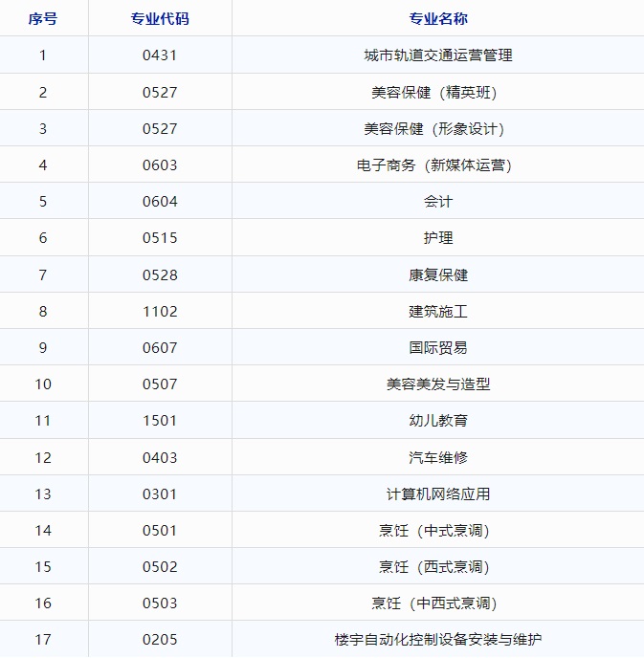The width and height of the screenshot is (644, 658).
Task: Click the 美容美发与造型 cell
Action: 437,384
